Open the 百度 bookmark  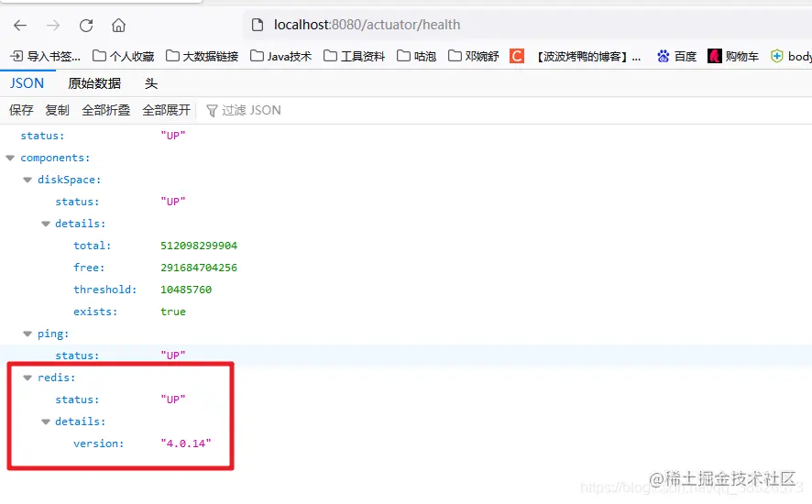(676, 56)
